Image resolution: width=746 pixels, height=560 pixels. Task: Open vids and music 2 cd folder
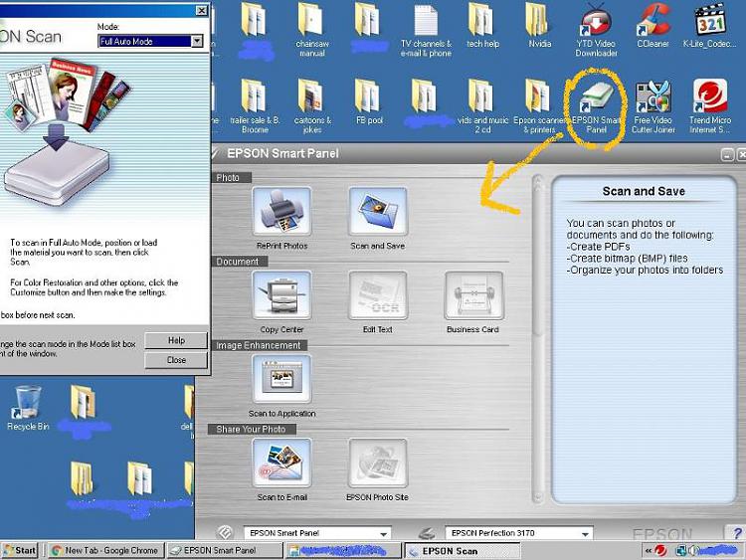(x=482, y=107)
